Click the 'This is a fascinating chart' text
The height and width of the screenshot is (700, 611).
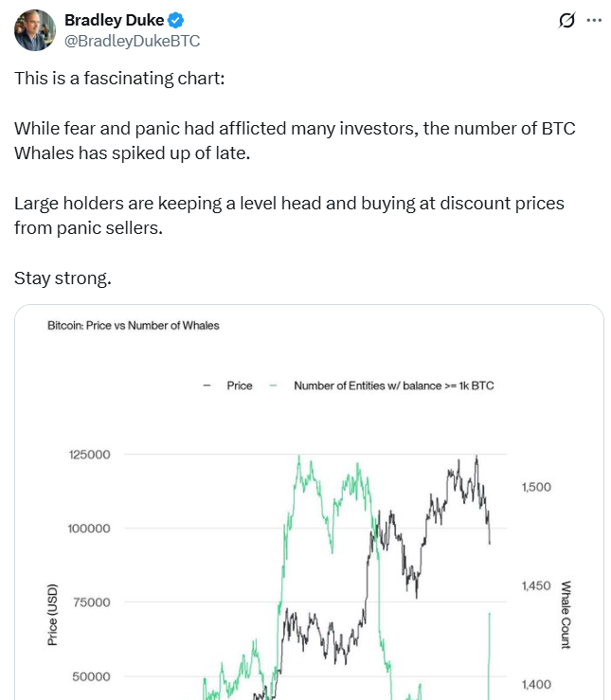tap(119, 78)
